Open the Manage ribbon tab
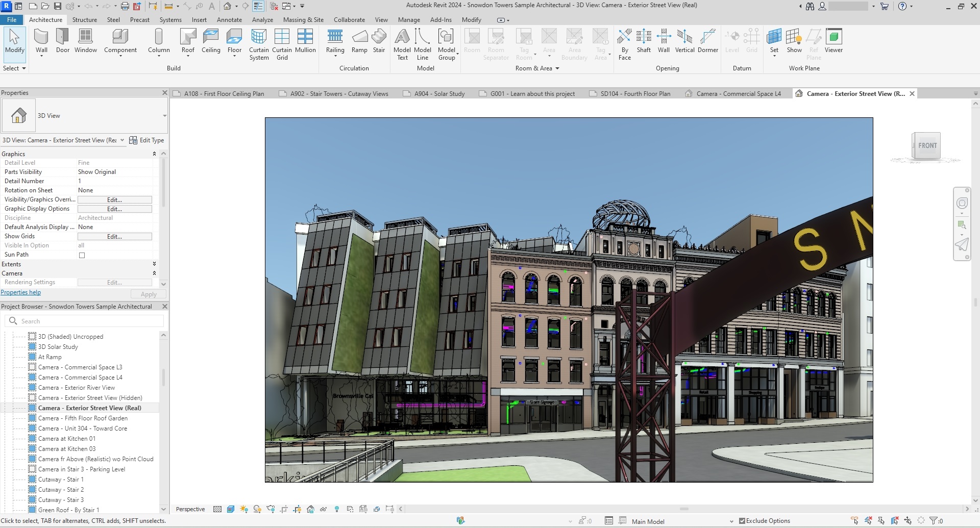The image size is (980, 528). pyautogui.click(x=409, y=20)
